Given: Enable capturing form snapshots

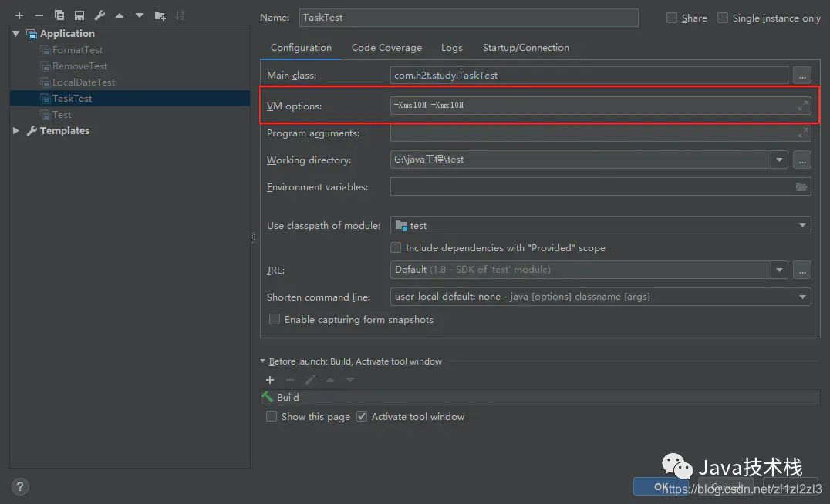Looking at the screenshot, I should (274, 319).
